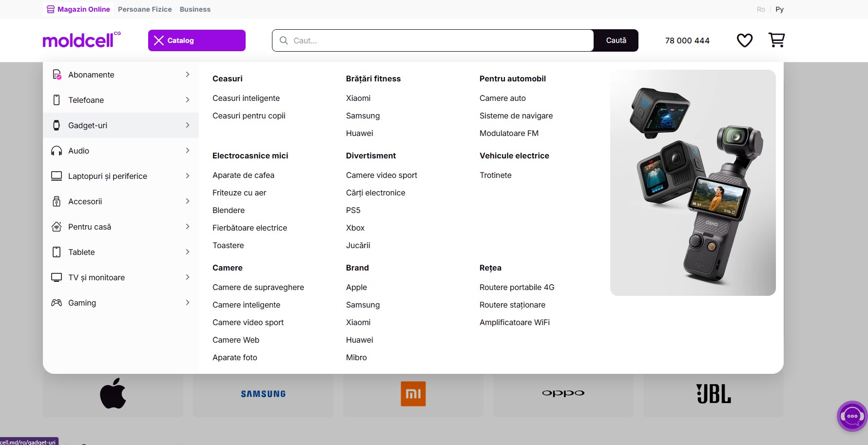Click the Moldcell logo

pyautogui.click(x=81, y=40)
